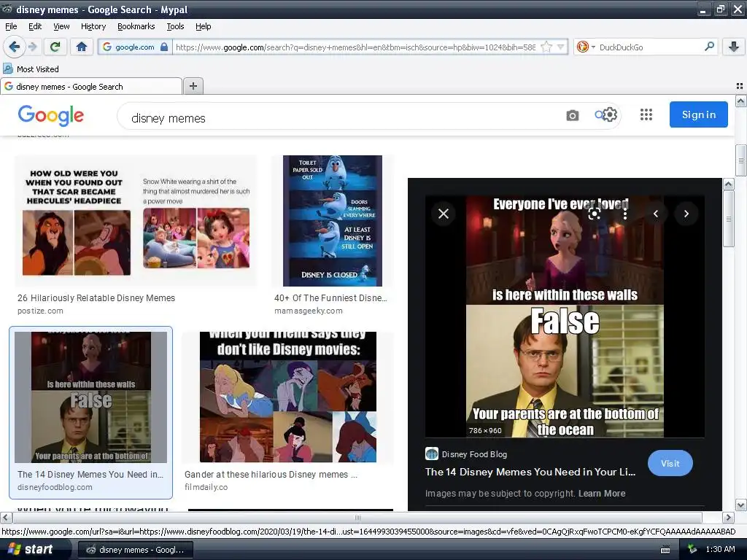Open the File menu
This screenshot has width=747, height=560.
coord(11,26)
